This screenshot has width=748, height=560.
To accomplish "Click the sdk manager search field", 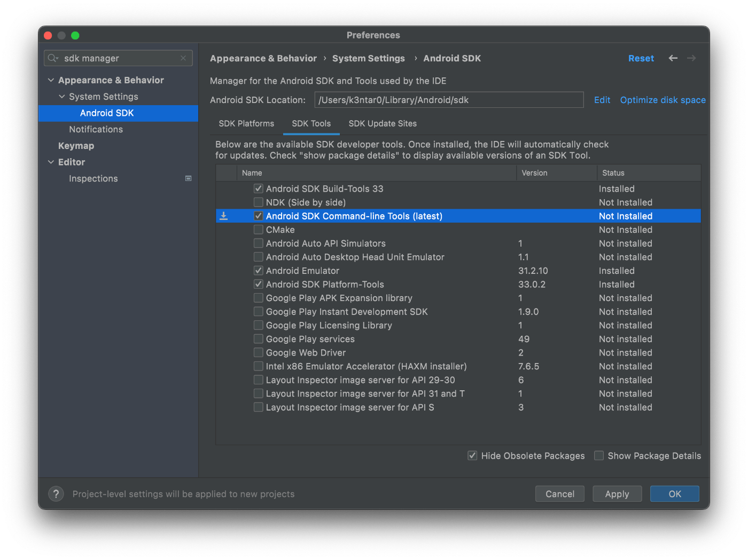I will tap(118, 58).
